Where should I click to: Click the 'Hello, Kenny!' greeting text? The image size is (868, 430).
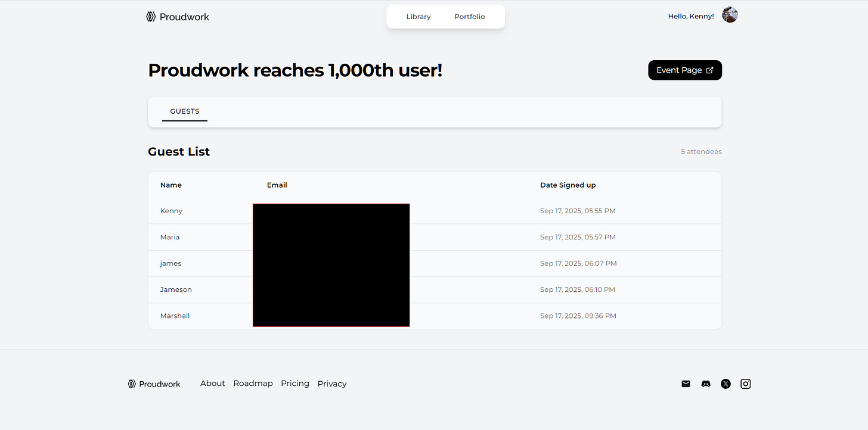click(691, 16)
